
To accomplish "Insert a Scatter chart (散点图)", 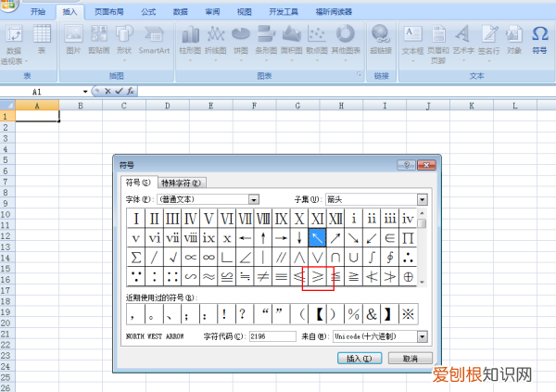I will [317, 44].
